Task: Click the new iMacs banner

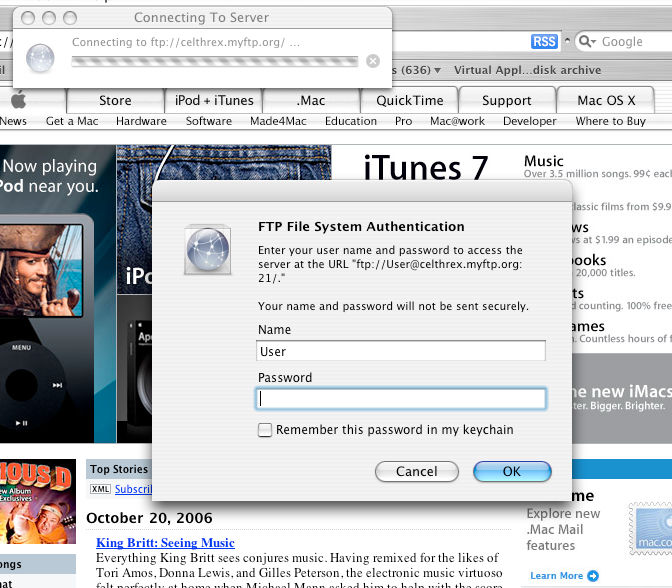Action: pyautogui.click(x=622, y=399)
